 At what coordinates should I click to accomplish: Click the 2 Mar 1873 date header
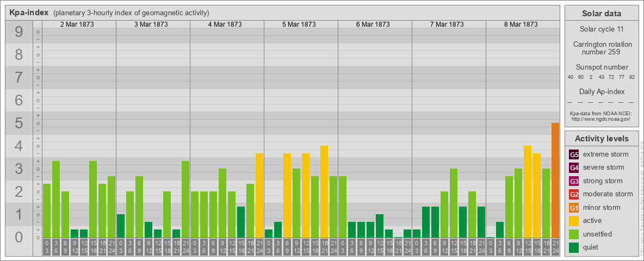click(77, 24)
